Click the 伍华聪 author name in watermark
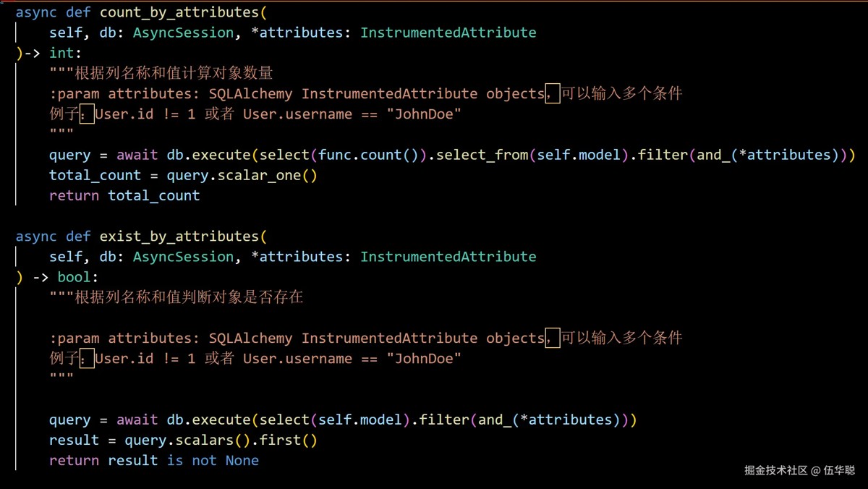 (840, 470)
